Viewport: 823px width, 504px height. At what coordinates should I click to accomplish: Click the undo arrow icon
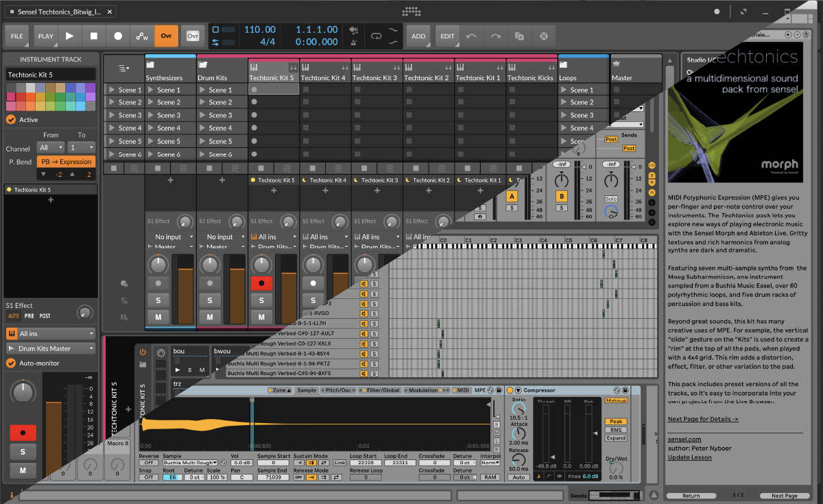tap(471, 36)
